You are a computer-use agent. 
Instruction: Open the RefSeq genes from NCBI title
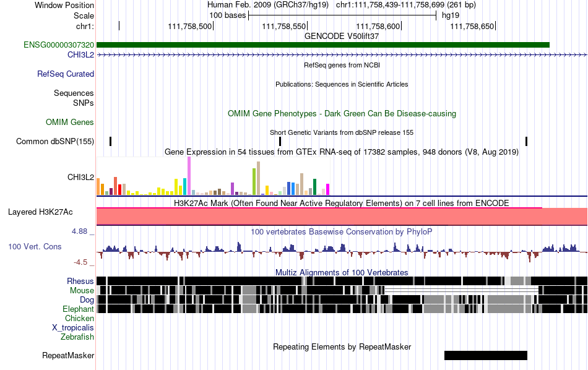342,65
